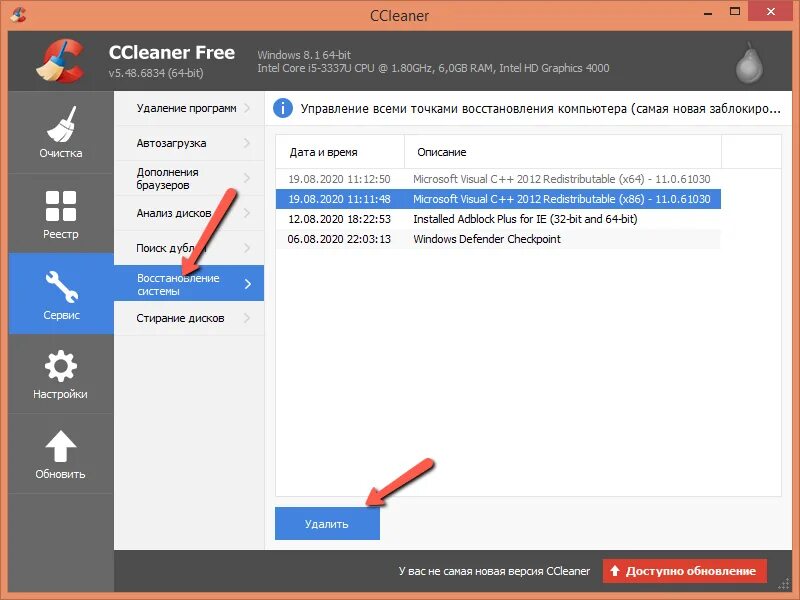Open the Очистка cleaning section
800x600 pixels.
tap(61, 133)
